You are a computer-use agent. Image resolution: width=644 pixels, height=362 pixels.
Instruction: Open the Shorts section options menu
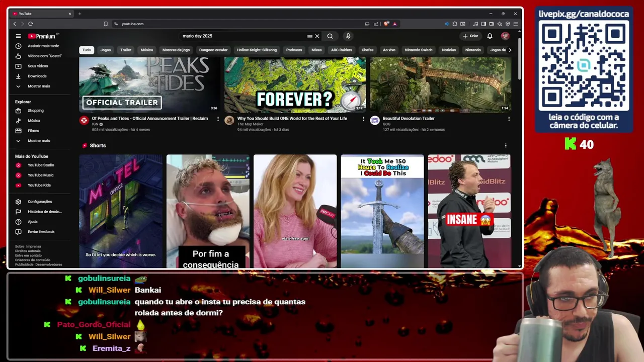pos(506,145)
